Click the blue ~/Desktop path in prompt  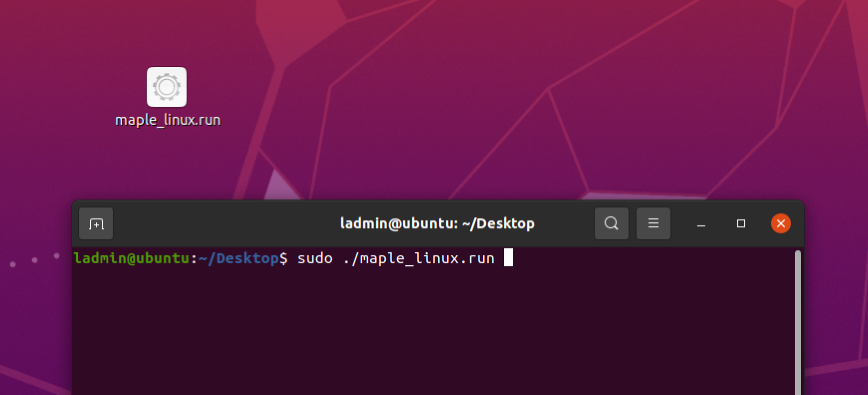coord(238,258)
